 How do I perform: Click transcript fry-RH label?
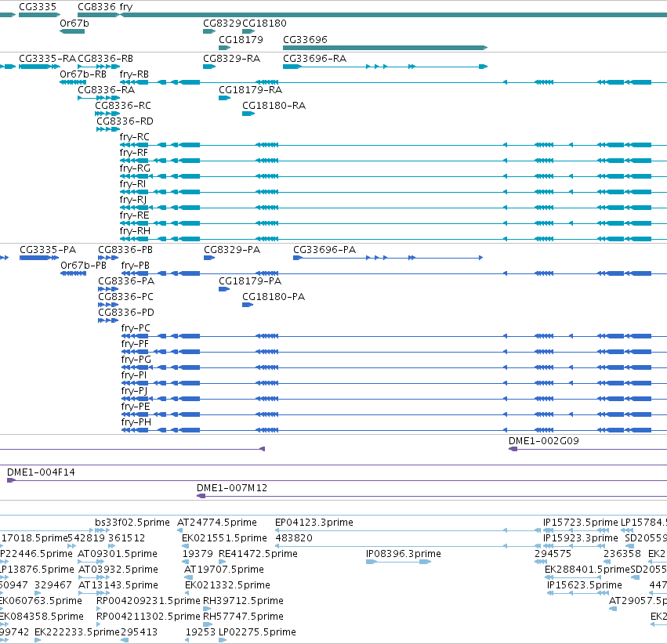coord(136,231)
